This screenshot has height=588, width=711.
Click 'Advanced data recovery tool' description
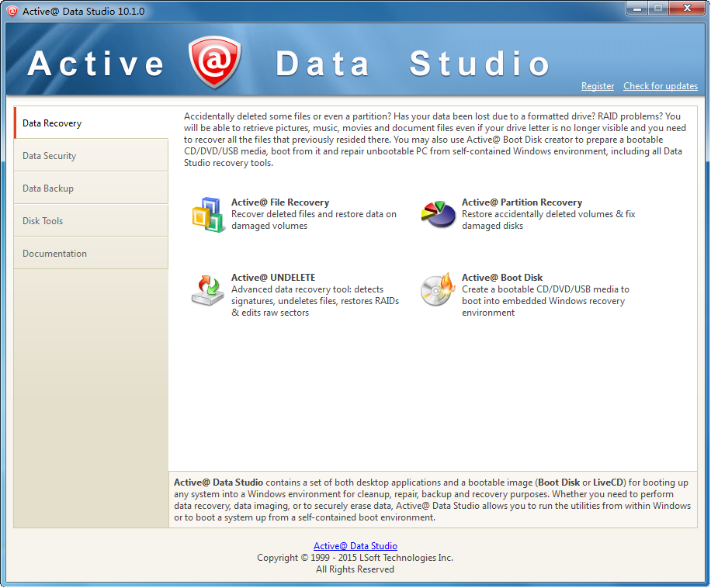[315, 301]
